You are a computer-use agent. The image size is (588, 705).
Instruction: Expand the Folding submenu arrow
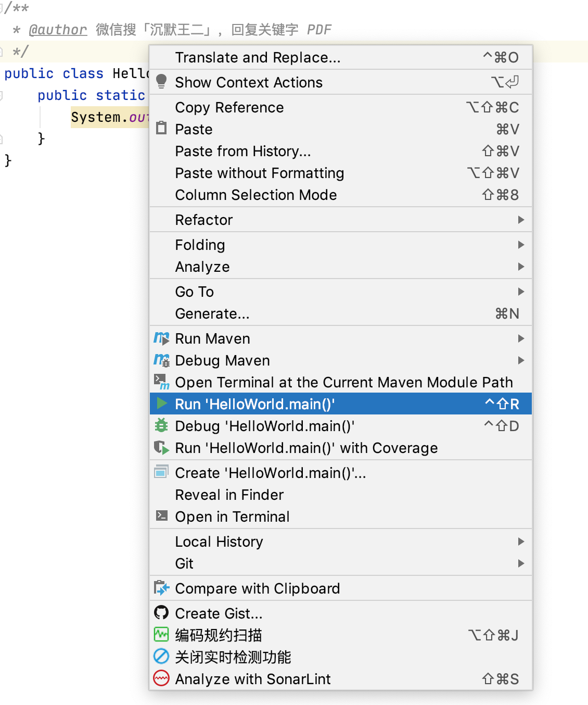tap(521, 245)
